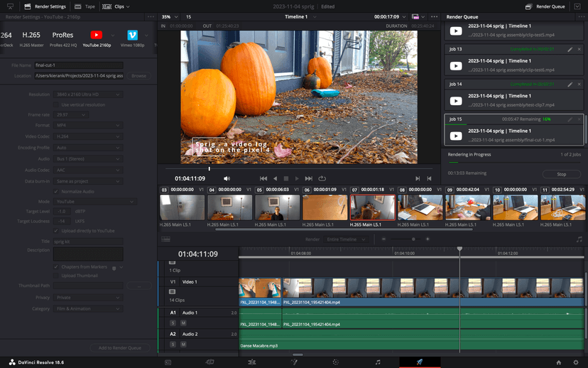Toggle loop playback in the viewer

(322, 178)
